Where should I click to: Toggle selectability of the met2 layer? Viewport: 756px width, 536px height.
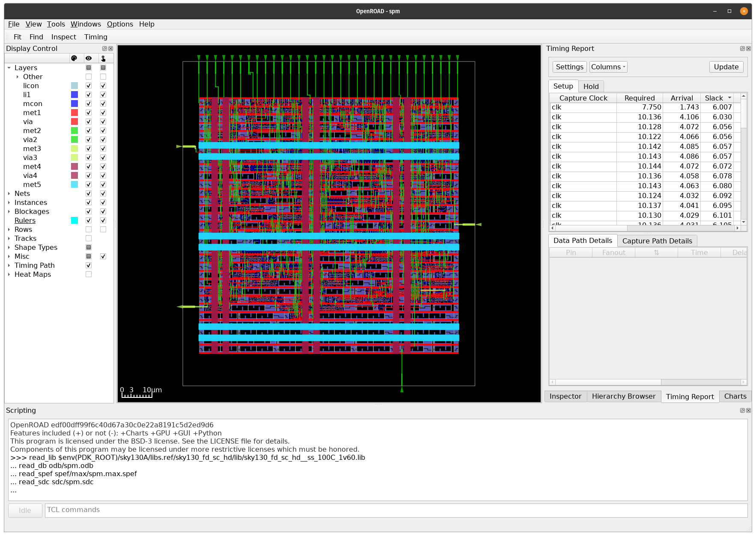click(103, 130)
